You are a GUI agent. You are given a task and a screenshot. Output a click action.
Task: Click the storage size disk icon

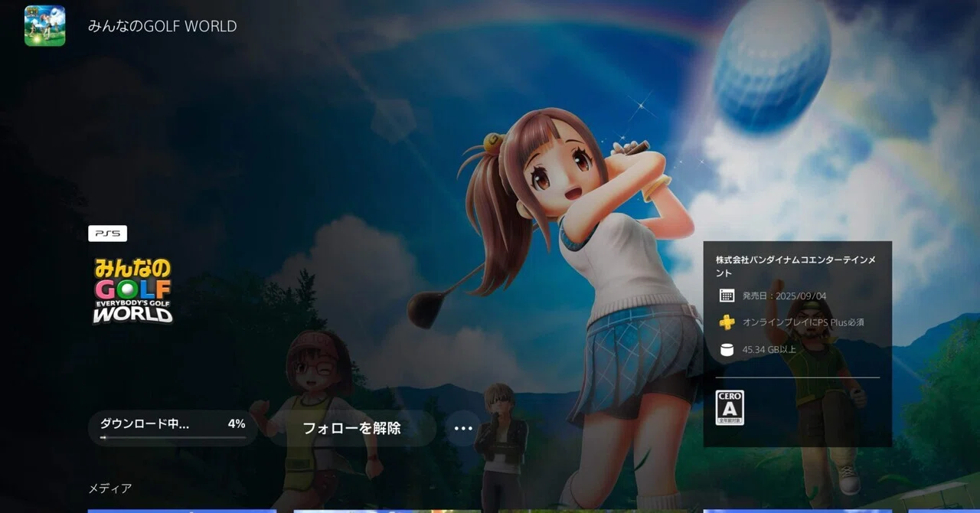point(727,350)
